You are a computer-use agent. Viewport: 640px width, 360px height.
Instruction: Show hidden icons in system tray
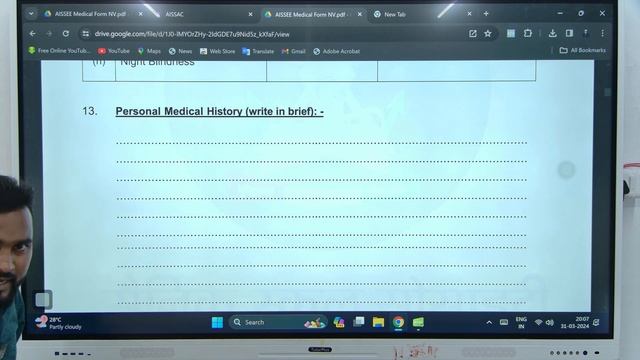pos(489,322)
